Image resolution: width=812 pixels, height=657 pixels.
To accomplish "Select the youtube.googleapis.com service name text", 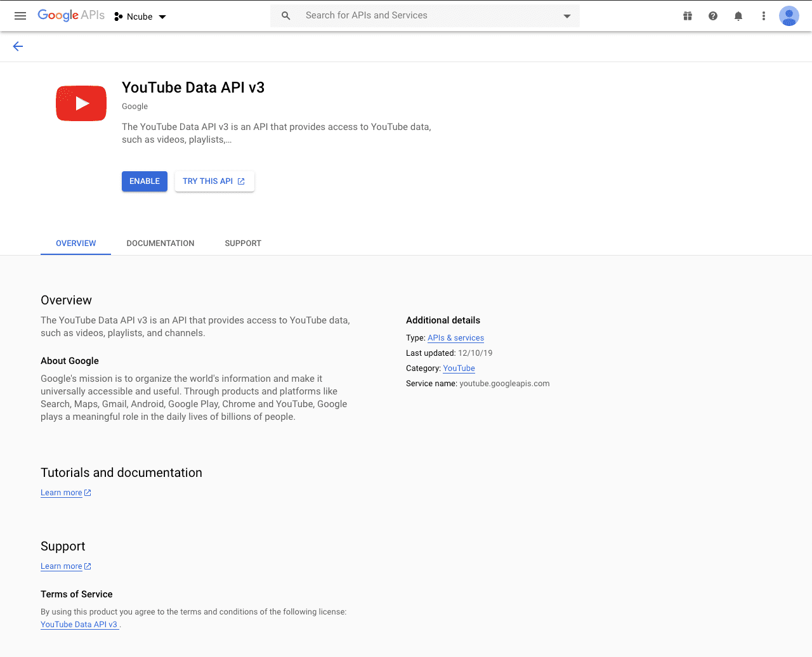I will (504, 384).
